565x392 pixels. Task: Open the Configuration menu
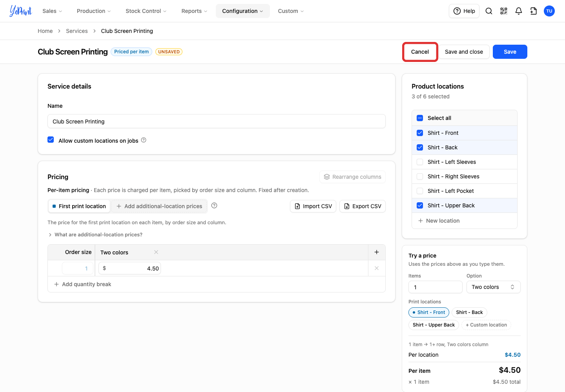coord(242,11)
